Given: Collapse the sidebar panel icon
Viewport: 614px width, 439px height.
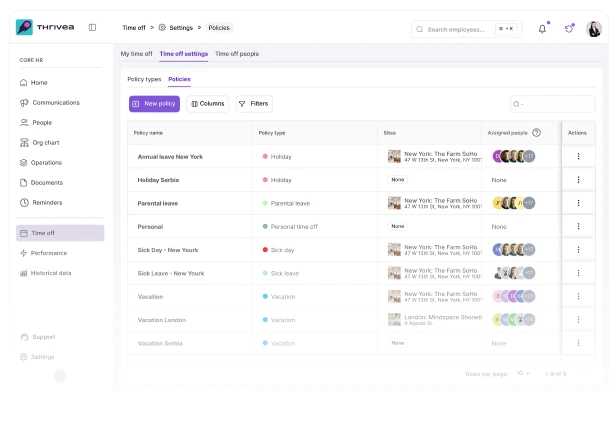Looking at the screenshot, I should tap(92, 27).
